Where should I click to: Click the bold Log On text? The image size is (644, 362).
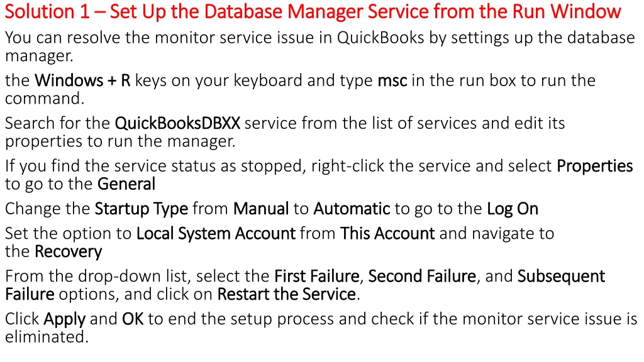coord(513,209)
